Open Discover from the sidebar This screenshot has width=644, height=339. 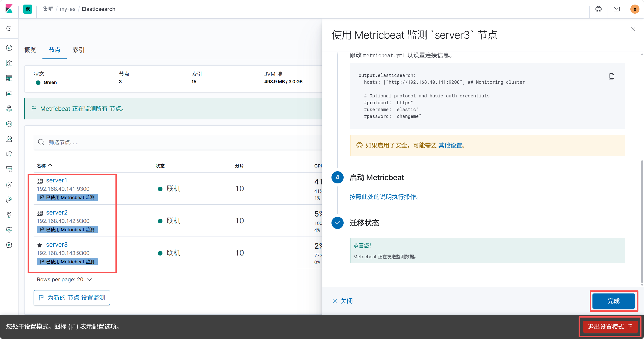pyautogui.click(x=9, y=48)
